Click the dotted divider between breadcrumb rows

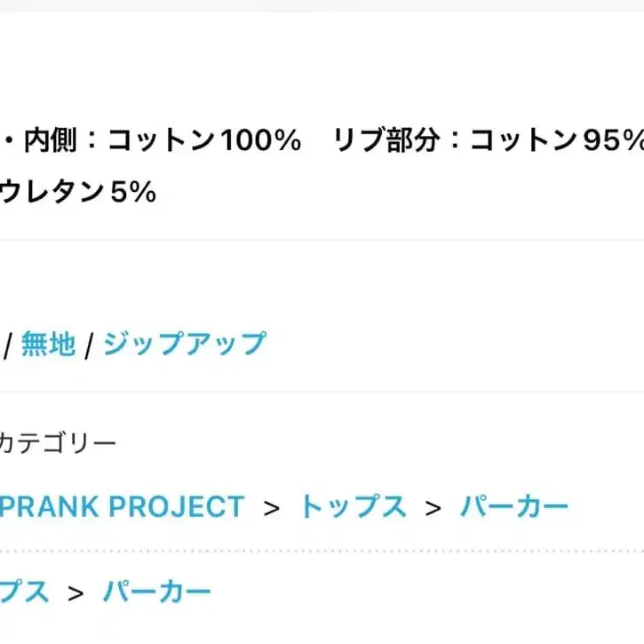[322, 551]
